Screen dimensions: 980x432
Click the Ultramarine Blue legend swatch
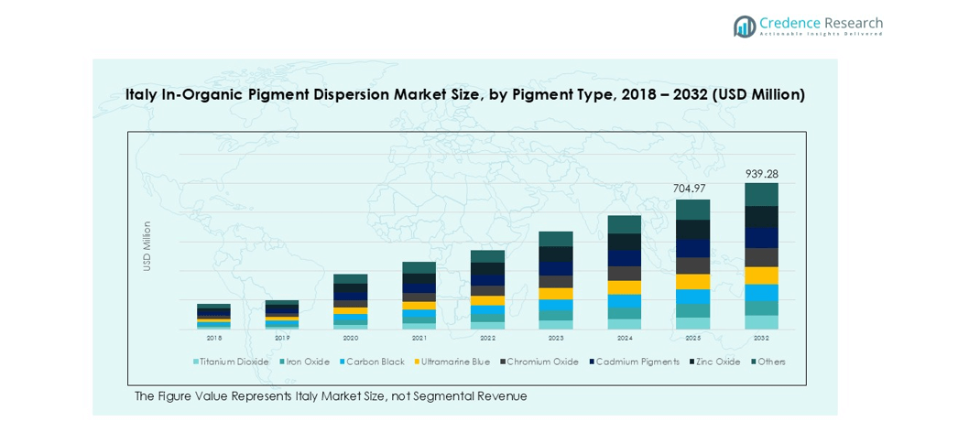[418, 362]
